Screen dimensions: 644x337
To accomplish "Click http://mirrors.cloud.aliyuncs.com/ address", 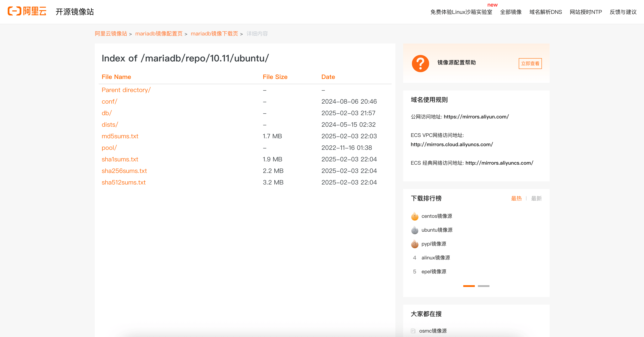I will pos(452,144).
